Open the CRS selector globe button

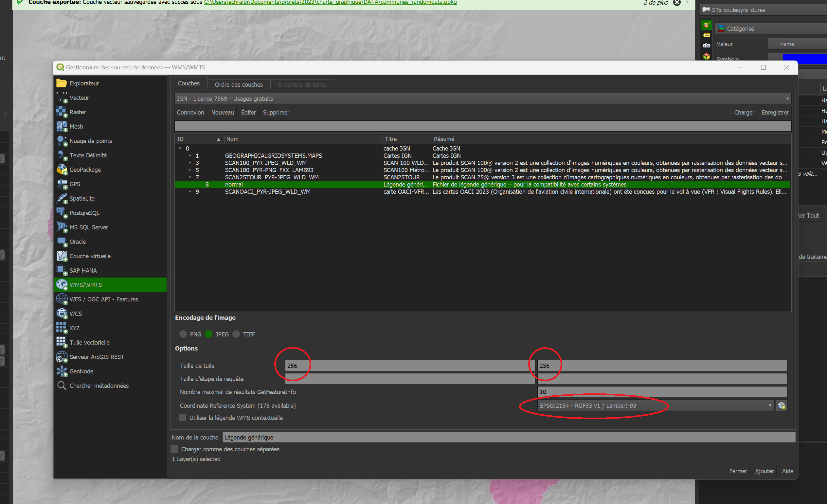782,406
